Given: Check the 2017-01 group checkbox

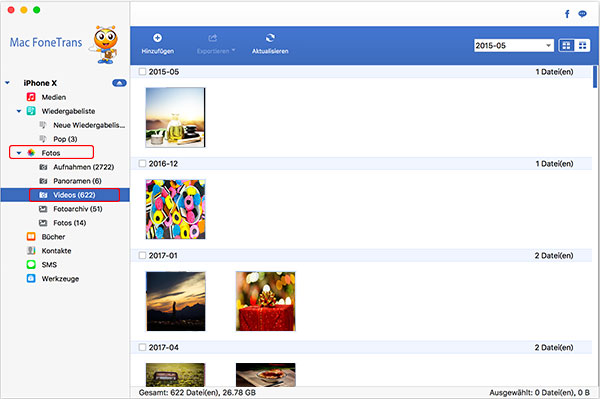Looking at the screenshot, I should (142, 255).
